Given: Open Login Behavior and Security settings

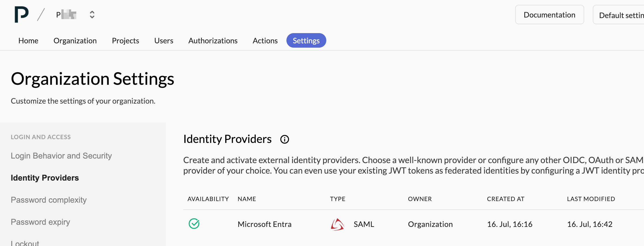Looking at the screenshot, I should click(x=61, y=156).
